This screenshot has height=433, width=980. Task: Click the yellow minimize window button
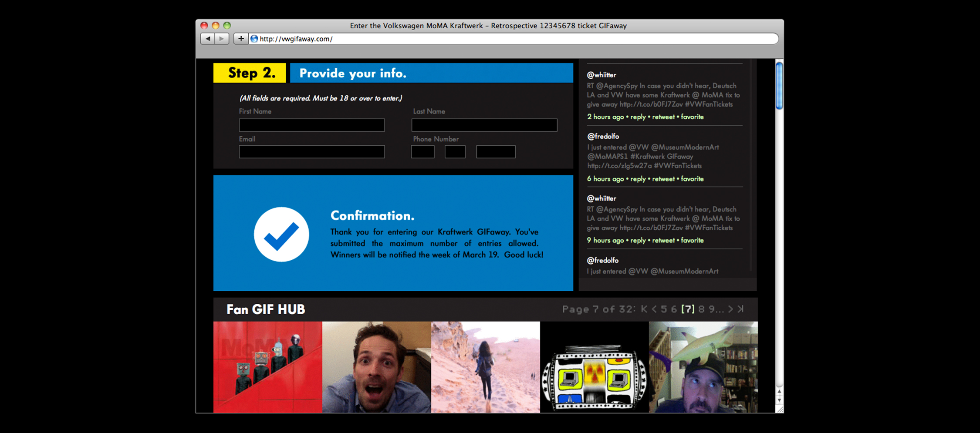click(215, 26)
